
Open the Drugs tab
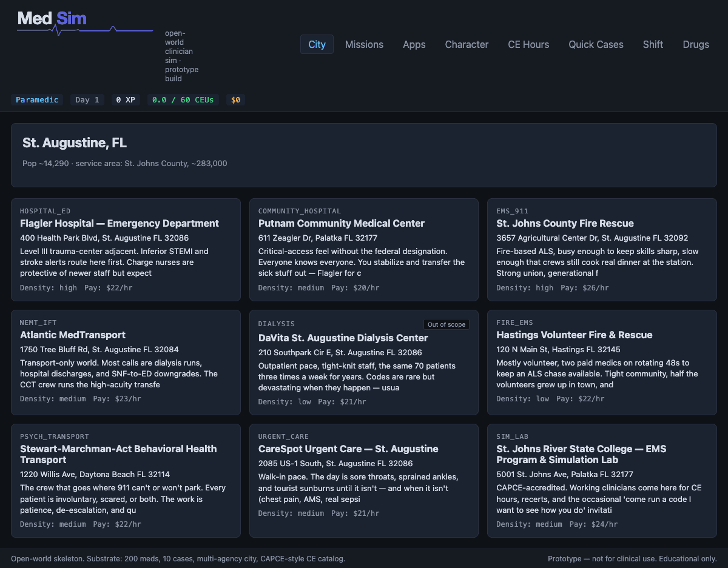(x=696, y=44)
